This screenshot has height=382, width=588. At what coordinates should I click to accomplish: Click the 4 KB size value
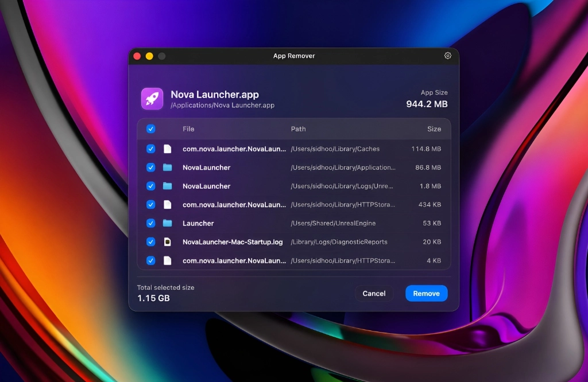(434, 260)
